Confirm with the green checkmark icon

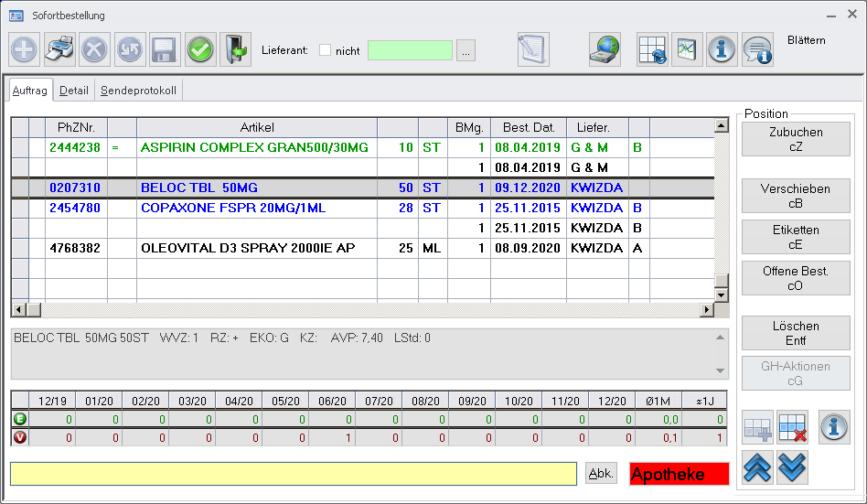pyautogui.click(x=200, y=49)
